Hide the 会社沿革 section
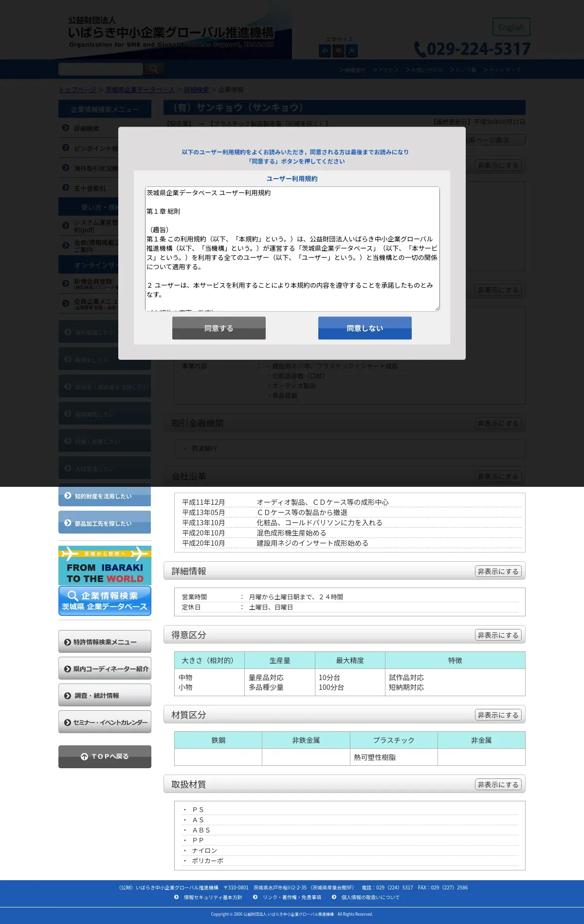The image size is (584, 924). [x=498, y=477]
